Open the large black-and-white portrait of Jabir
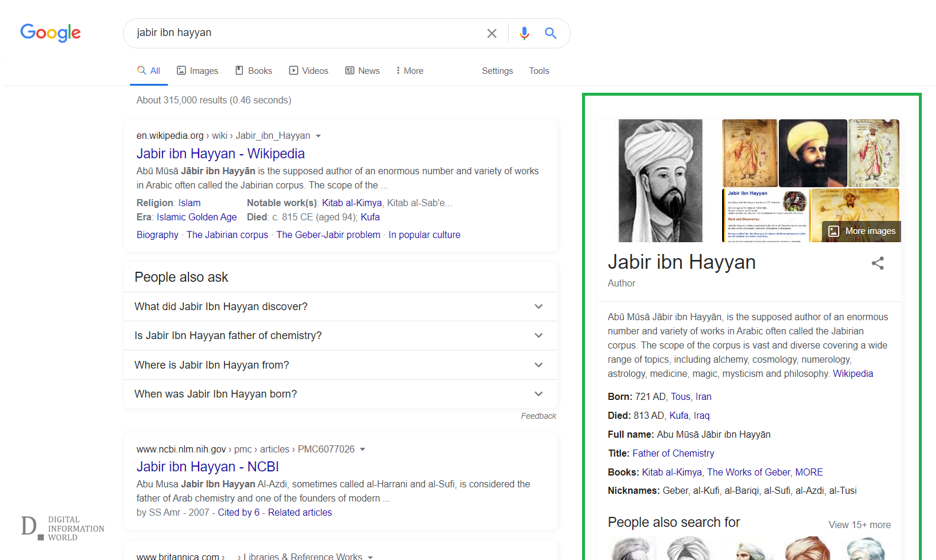The image size is (936, 560). tap(661, 181)
